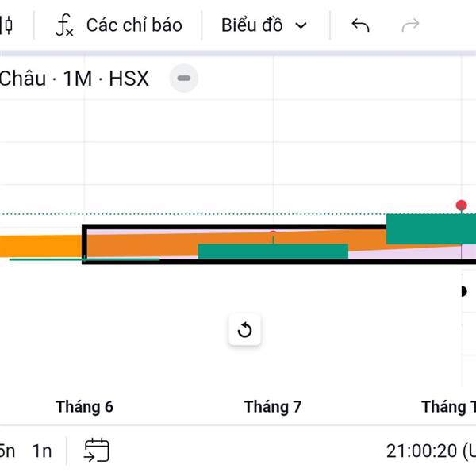The image size is (476, 476).
Task: Select the 5n time range
Action: point(7,451)
